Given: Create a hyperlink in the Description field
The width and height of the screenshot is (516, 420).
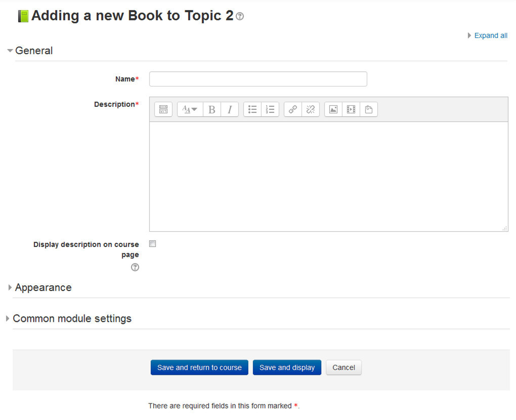Looking at the screenshot, I should (x=293, y=109).
